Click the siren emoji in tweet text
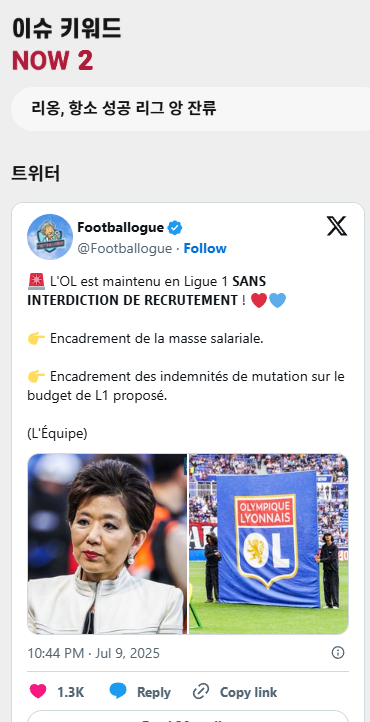This screenshot has width=370, height=722. pyautogui.click(x=36, y=281)
